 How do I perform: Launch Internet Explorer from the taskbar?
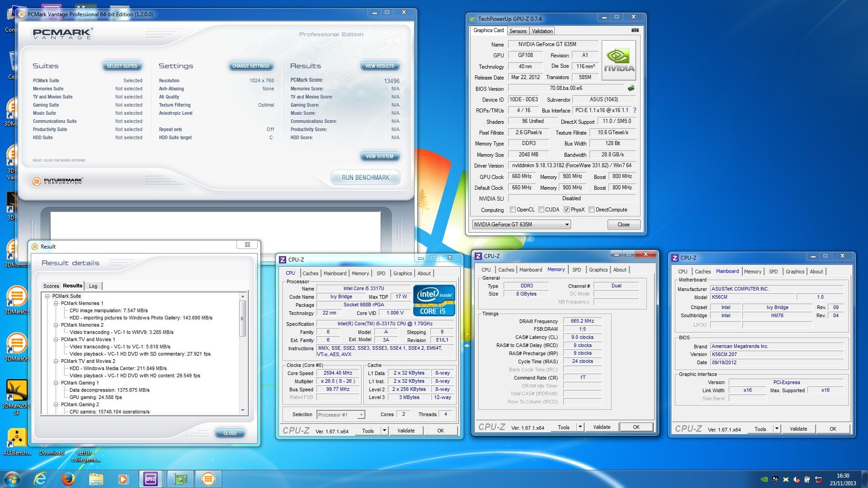(x=41, y=479)
